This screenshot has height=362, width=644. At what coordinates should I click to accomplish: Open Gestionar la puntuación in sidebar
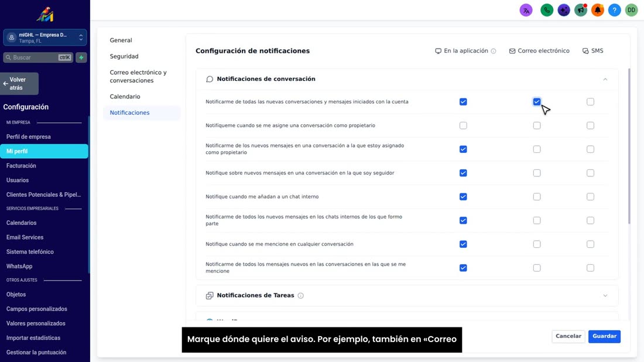click(36, 352)
